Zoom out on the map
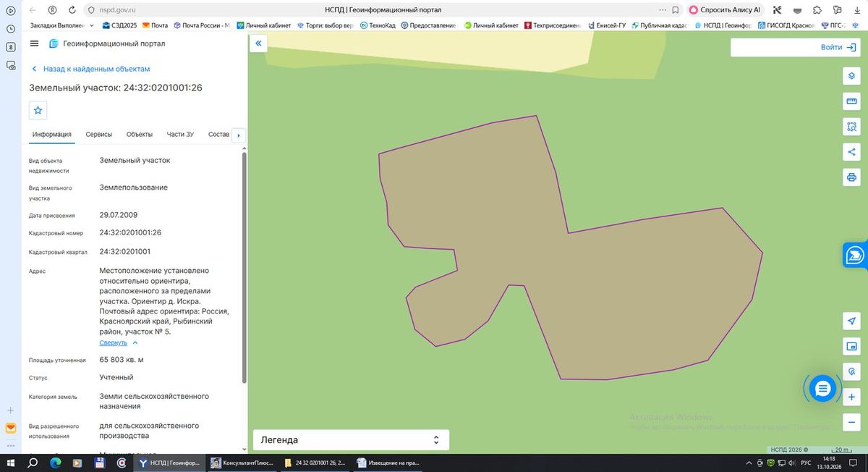Image resolution: width=868 pixels, height=472 pixels. 851,423
